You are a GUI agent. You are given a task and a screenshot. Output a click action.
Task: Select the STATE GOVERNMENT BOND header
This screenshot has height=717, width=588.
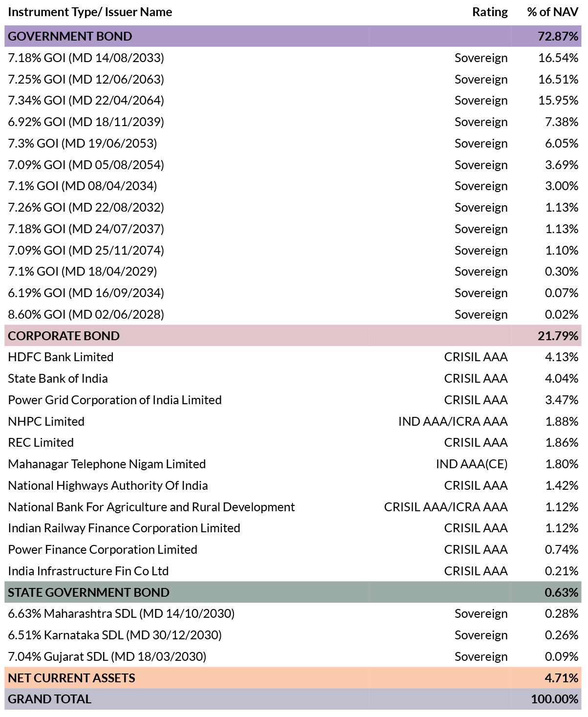[293, 592]
